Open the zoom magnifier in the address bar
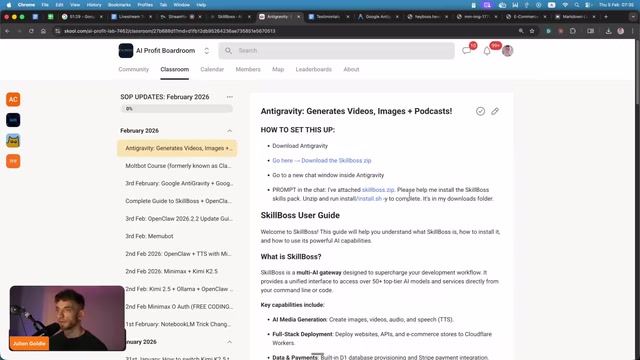640x360 pixels. click(x=521, y=31)
